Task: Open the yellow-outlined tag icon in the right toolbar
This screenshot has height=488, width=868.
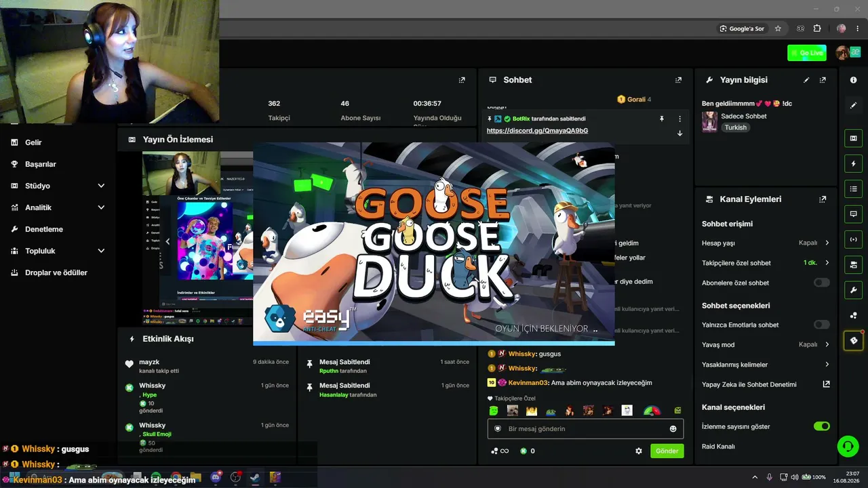Action: (x=853, y=340)
